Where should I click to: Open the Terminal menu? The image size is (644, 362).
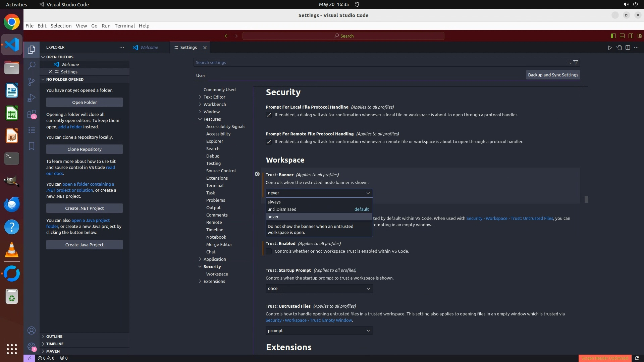tap(124, 26)
